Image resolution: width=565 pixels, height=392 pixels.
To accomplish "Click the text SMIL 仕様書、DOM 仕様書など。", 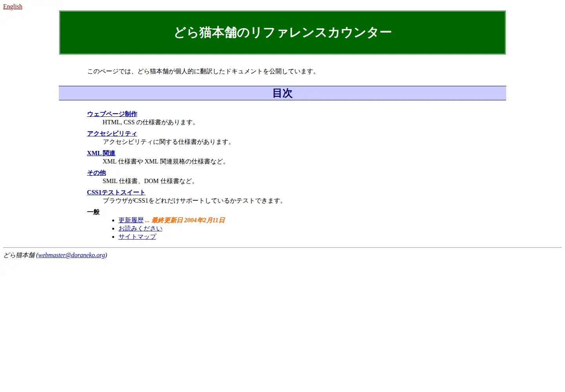I will click(x=149, y=181).
